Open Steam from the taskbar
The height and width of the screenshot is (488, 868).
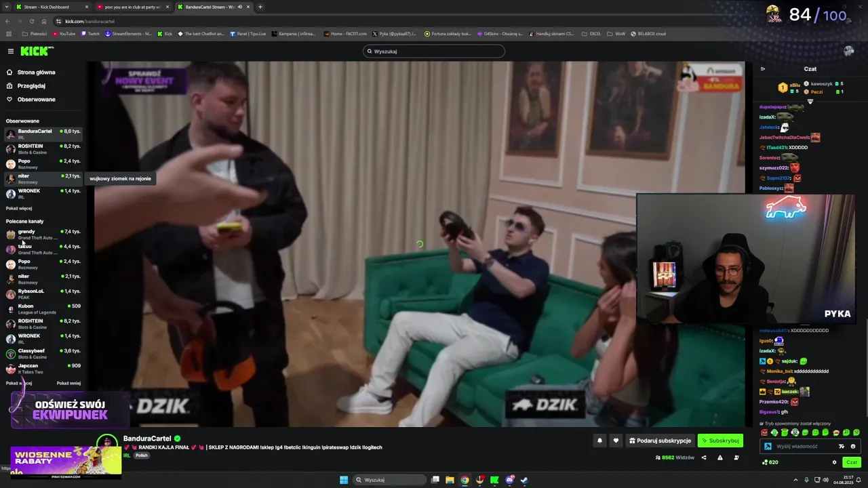tap(524, 480)
